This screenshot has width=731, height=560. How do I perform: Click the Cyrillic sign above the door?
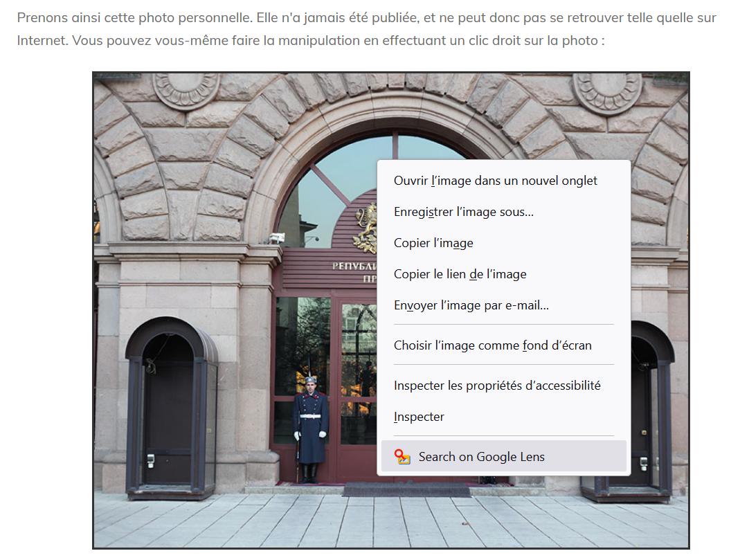[354, 272]
